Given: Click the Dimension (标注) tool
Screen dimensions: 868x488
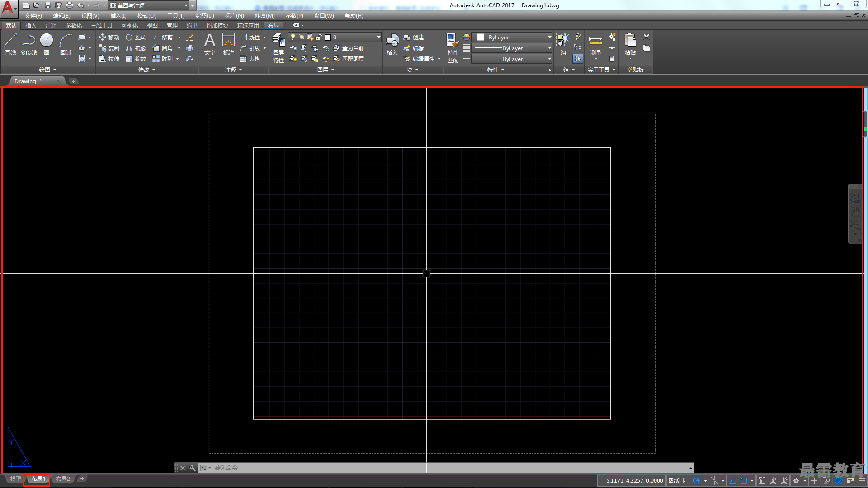Looking at the screenshot, I should [x=229, y=44].
